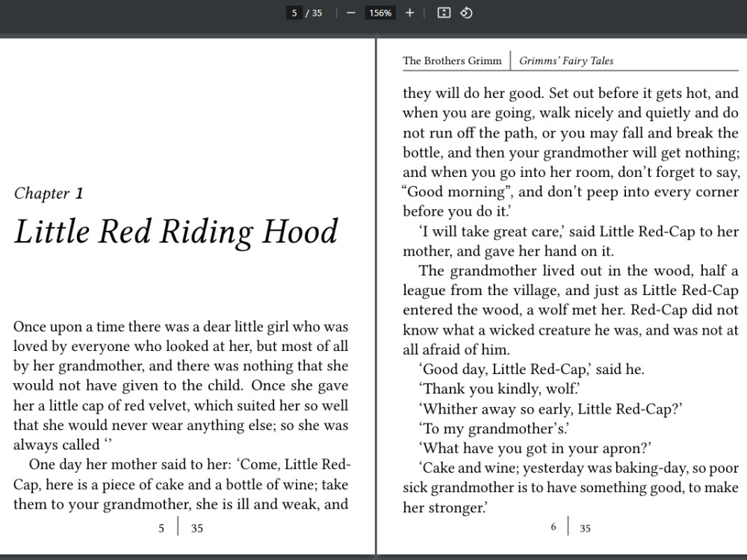
Task: Click the header text The Brothers Grimm
Action: 453,60
